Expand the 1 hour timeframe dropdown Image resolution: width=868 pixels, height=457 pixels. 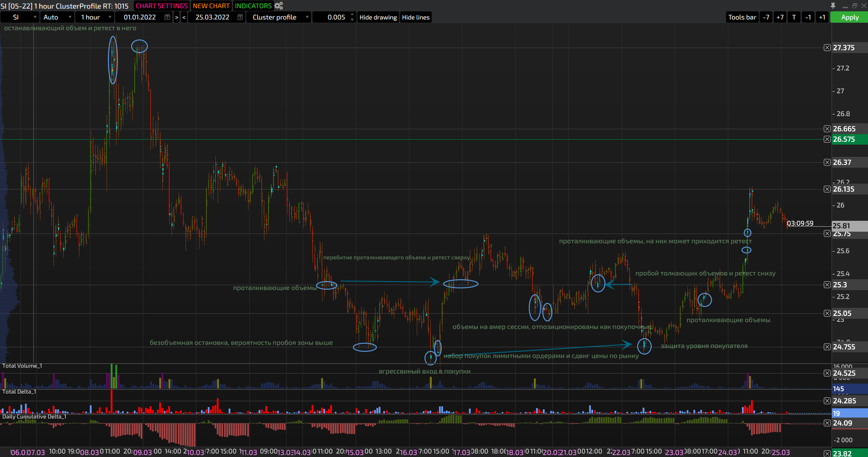point(95,17)
